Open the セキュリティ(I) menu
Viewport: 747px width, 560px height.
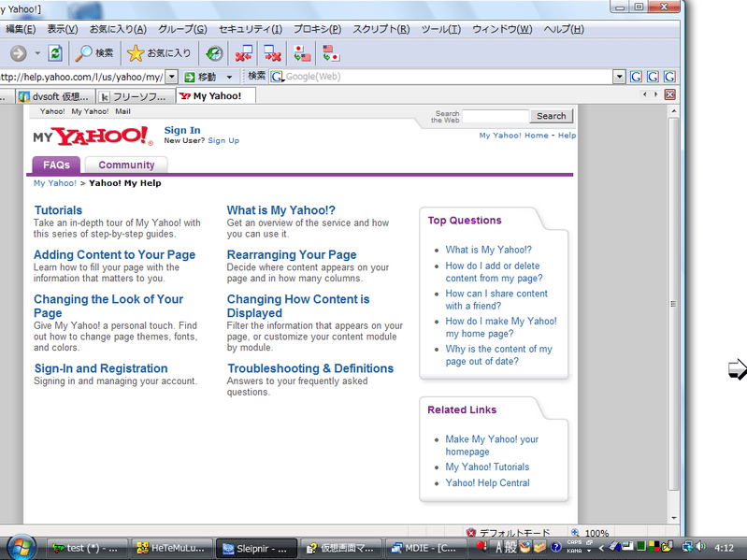pyautogui.click(x=251, y=29)
